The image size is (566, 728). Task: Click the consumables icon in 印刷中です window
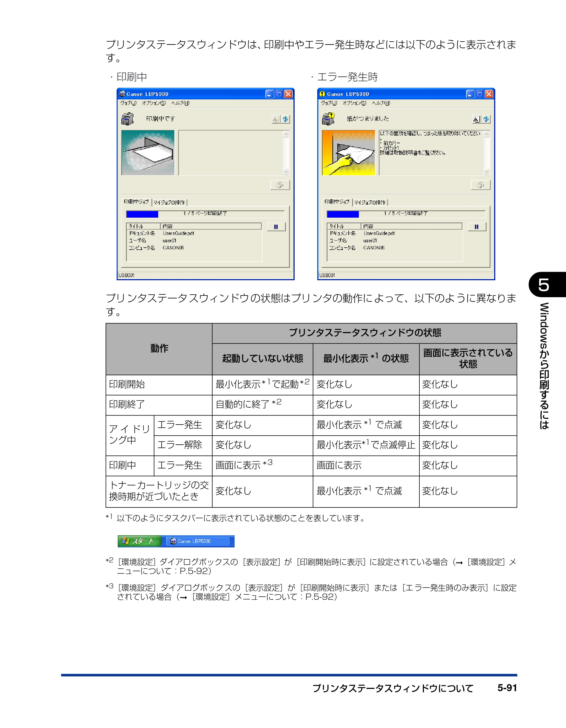(275, 119)
